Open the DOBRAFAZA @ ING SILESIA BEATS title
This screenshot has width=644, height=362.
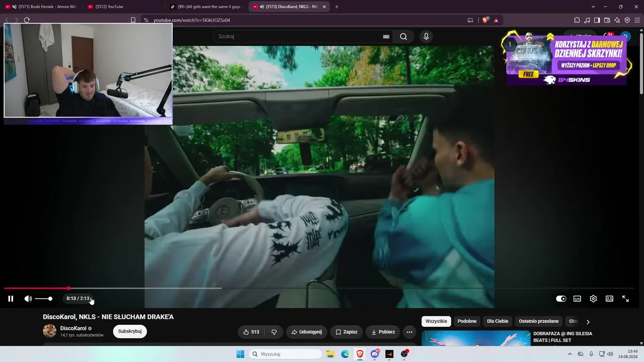(562, 337)
